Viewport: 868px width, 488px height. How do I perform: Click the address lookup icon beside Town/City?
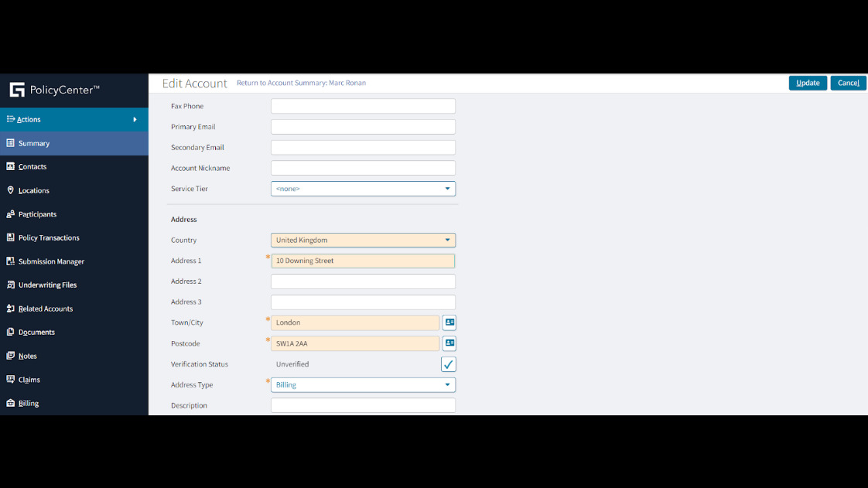pos(449,322)
